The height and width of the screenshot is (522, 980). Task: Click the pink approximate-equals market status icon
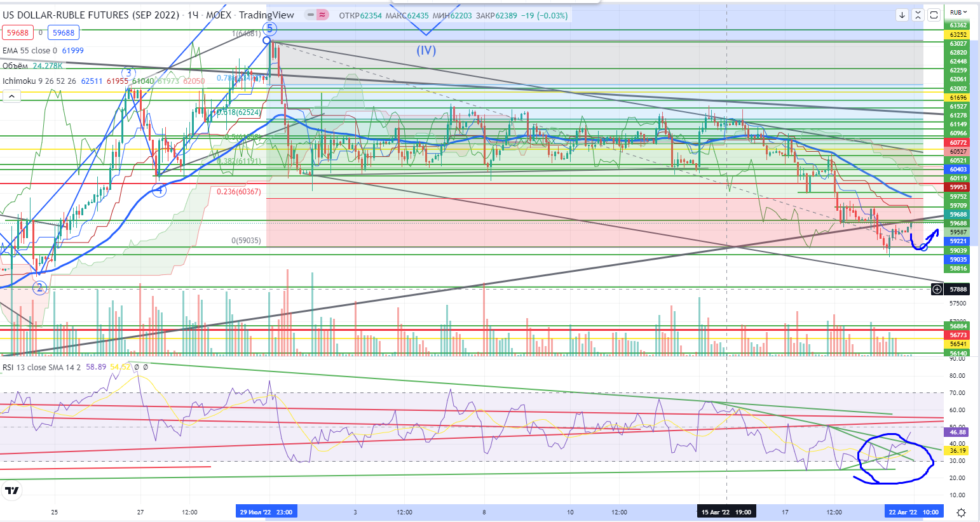pyautogui.click(x=322, y=15)
